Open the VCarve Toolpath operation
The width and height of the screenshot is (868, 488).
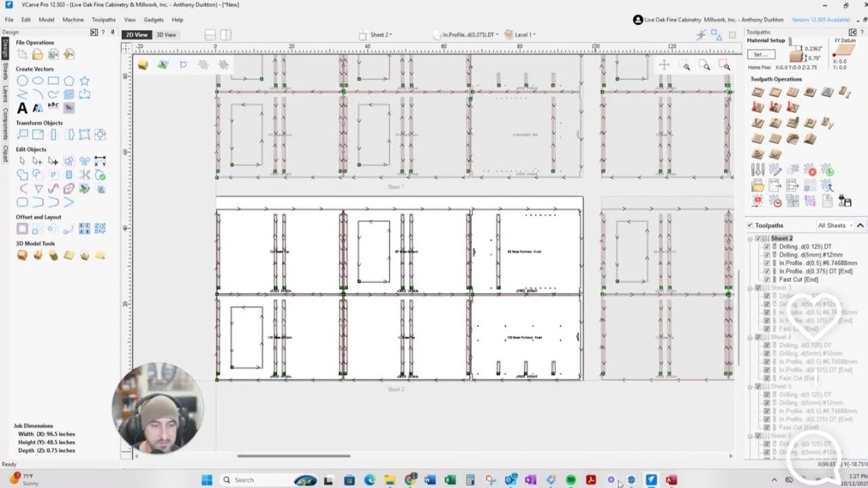(758, 123)
